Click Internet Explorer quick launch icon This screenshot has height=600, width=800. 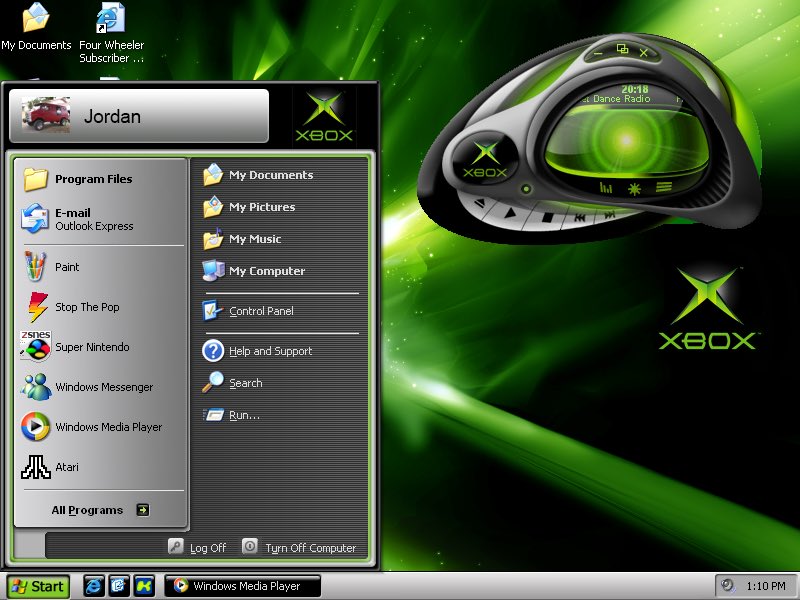[93, 586]
